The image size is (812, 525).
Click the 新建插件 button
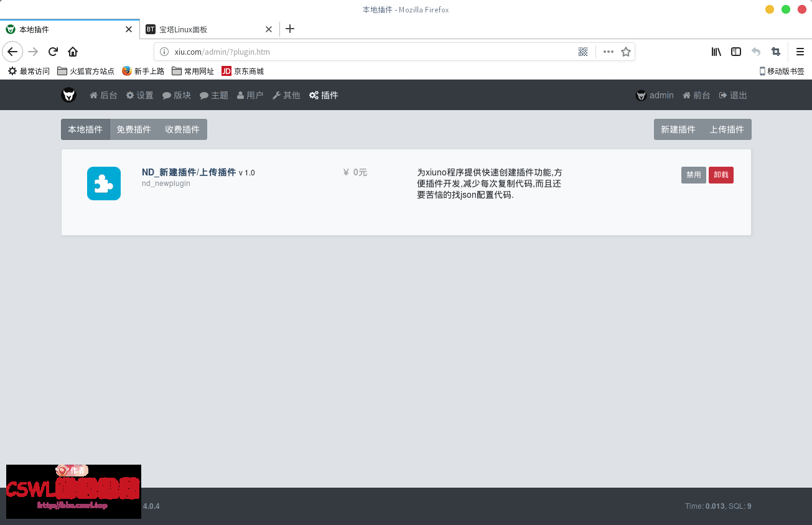tap(678, 129)
